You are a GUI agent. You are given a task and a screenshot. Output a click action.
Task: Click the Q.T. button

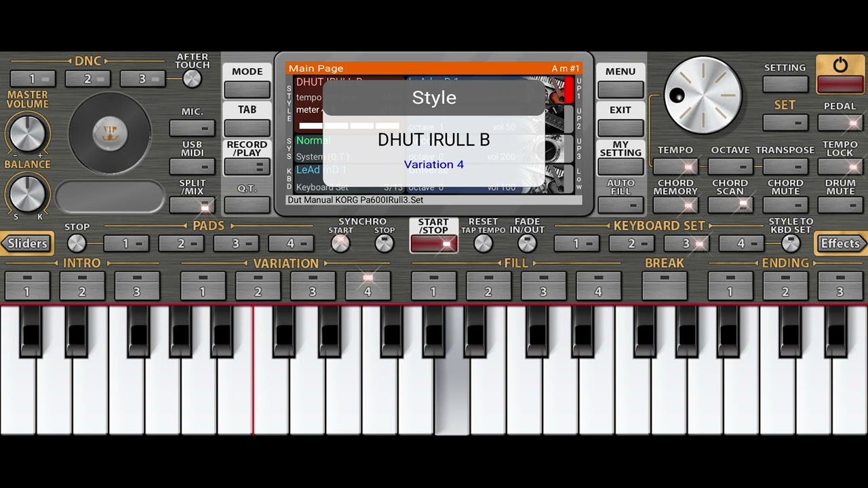coord(247,205)
